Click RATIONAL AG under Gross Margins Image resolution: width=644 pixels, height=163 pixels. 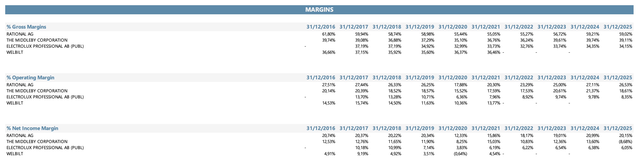click(x=20, y=34)
